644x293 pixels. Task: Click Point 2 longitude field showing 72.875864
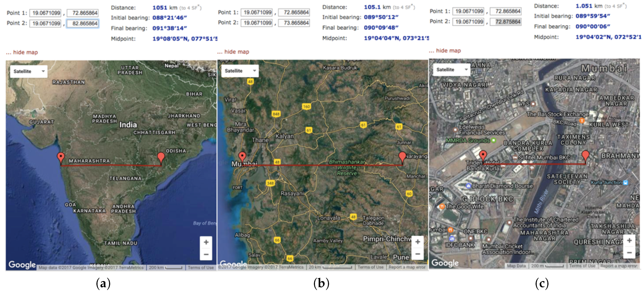click(x=505, y=22)
